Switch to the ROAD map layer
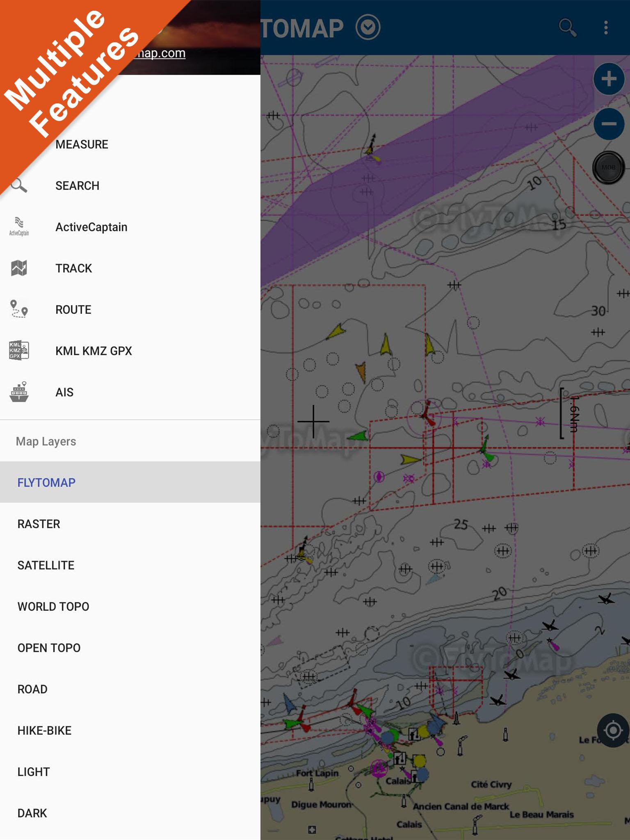The image size is (630, 840). click(x=130, y=689)
